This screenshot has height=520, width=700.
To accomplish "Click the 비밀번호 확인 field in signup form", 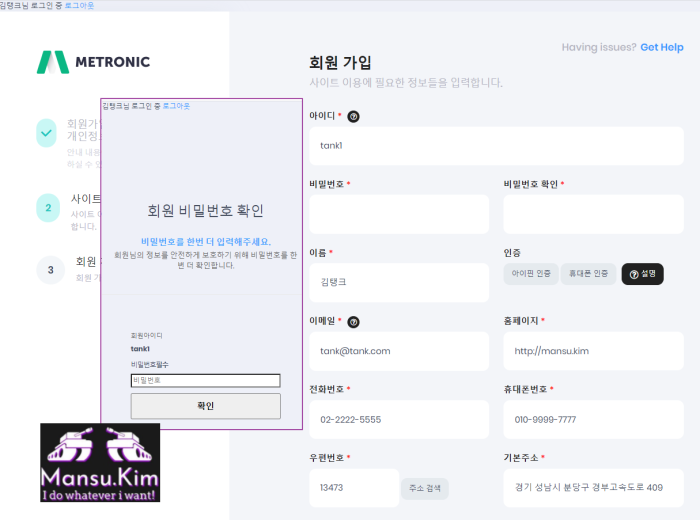I will coord(593,214).
